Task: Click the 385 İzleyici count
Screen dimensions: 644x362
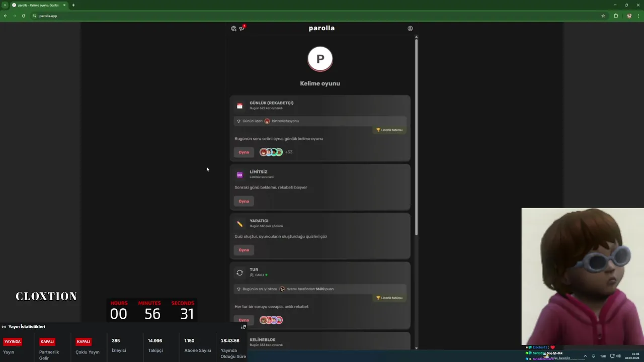Action: [116, 341]
